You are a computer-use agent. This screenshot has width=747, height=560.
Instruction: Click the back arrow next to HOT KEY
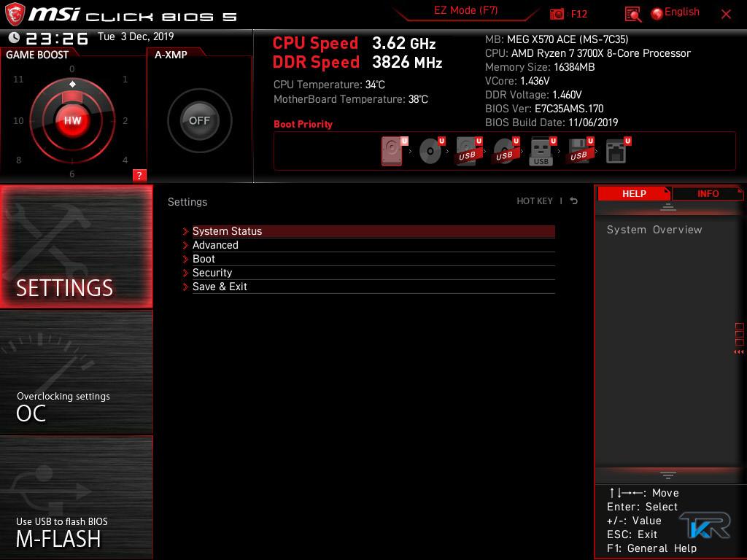(573, 201)
